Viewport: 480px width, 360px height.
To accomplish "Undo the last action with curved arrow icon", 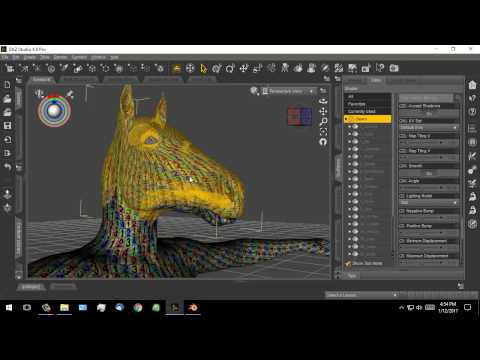I will click(7, 167).
